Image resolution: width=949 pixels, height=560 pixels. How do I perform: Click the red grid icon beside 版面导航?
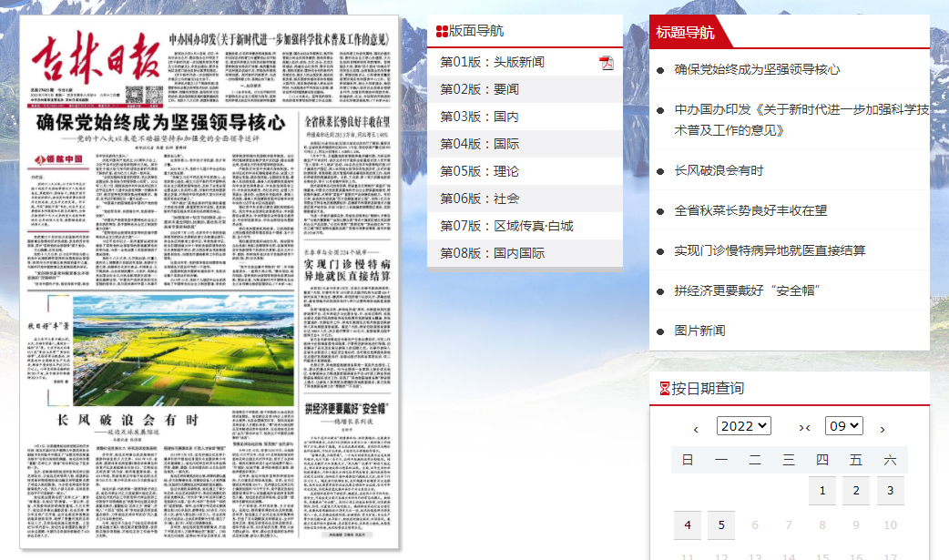coord(442,32)
